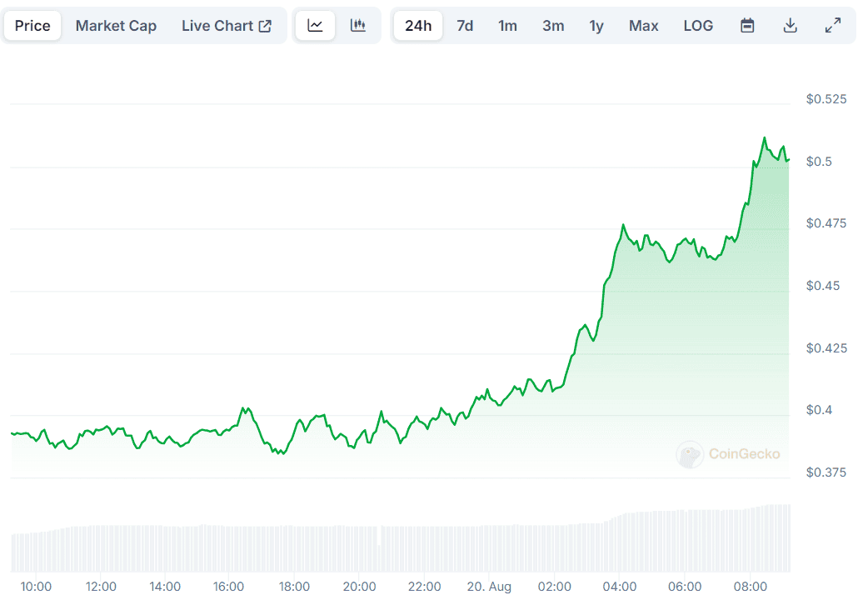Click the 04:00 time axis label
This screenshot has height=610, width=868.
(620, 587)
